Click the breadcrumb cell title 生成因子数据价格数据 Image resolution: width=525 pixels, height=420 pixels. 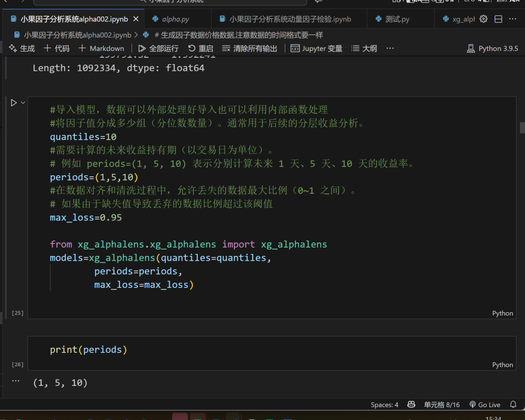233,35
